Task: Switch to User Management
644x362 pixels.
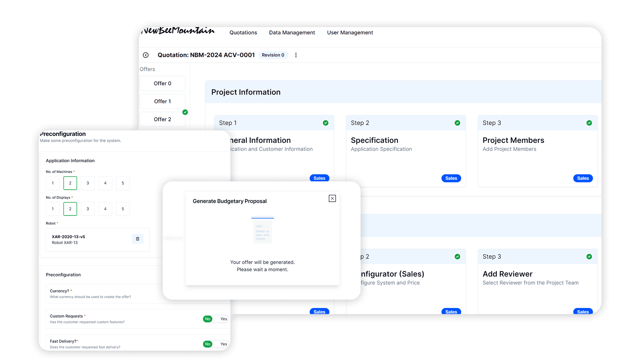Action: [x=350, y=33]
